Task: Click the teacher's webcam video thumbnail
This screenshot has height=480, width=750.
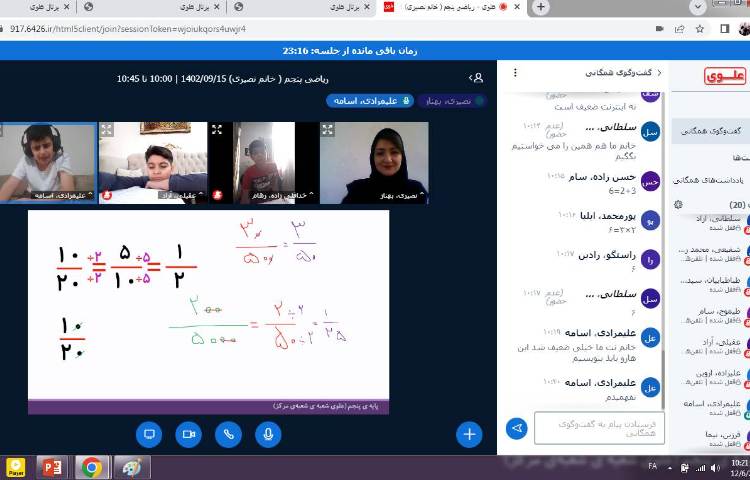Action: coord(374,163)
